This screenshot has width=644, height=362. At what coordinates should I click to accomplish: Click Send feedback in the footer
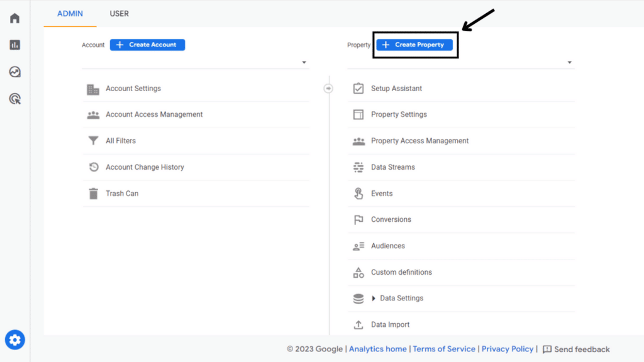(576, 349)
